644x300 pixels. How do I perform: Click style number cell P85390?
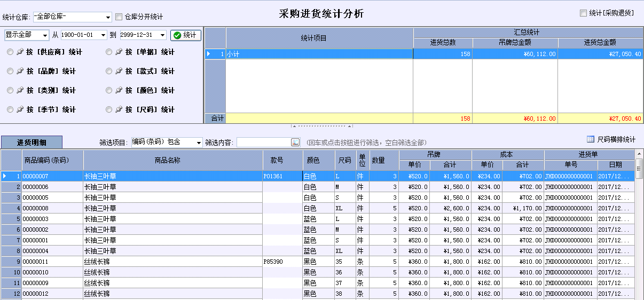coord(282,262)
